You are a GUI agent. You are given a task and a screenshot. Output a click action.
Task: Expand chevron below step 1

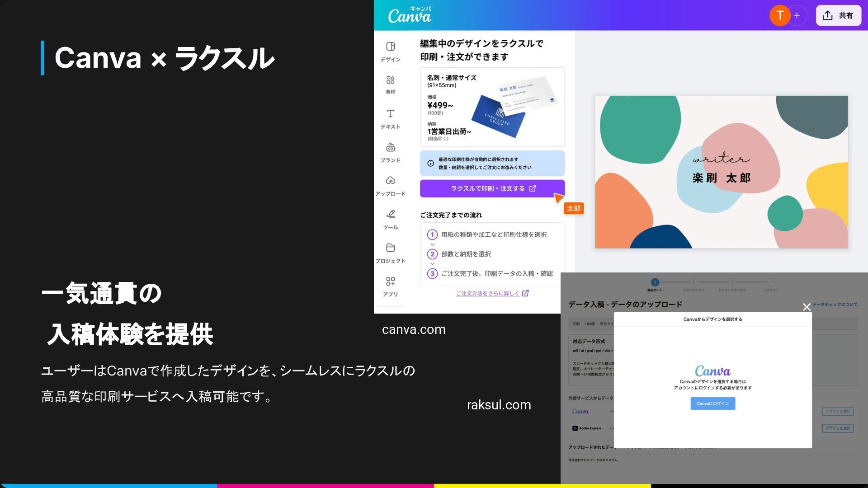point(432,244)
